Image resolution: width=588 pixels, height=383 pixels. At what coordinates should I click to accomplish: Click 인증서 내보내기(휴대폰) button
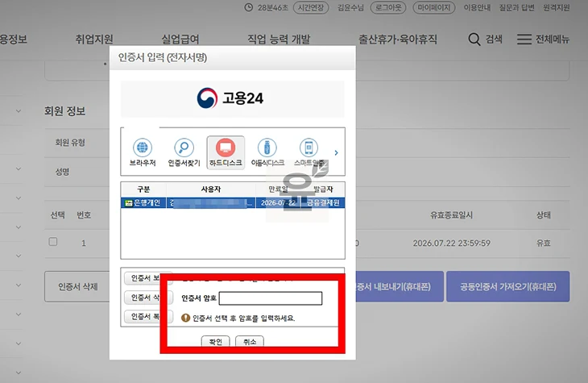400,286
